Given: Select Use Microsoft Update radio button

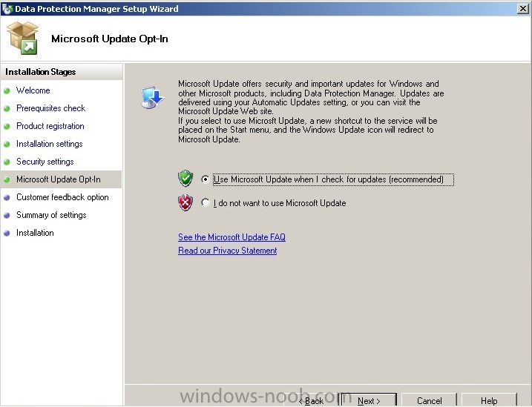Looking at the screenshot, I should pyautogui.click(x=206, y=179).
